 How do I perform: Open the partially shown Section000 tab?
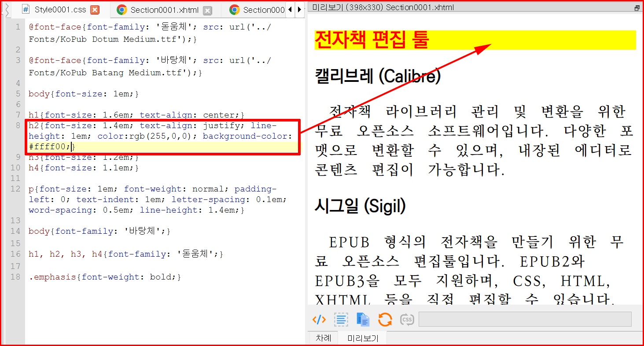point(257,10)
